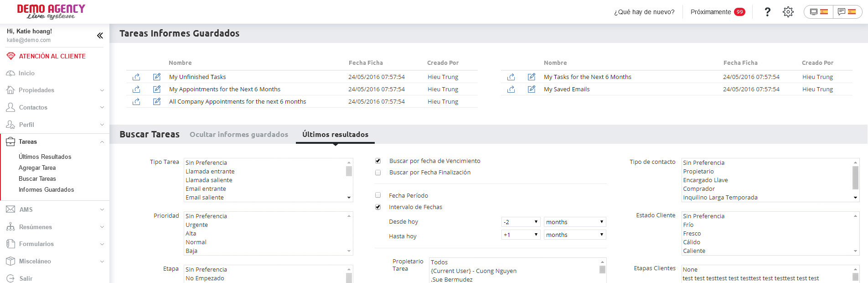Viewport: 868px width, 283px height.
Task: Switch to the Últimos resultados tab
Action: pyautogui.click(x=335, y=134)
